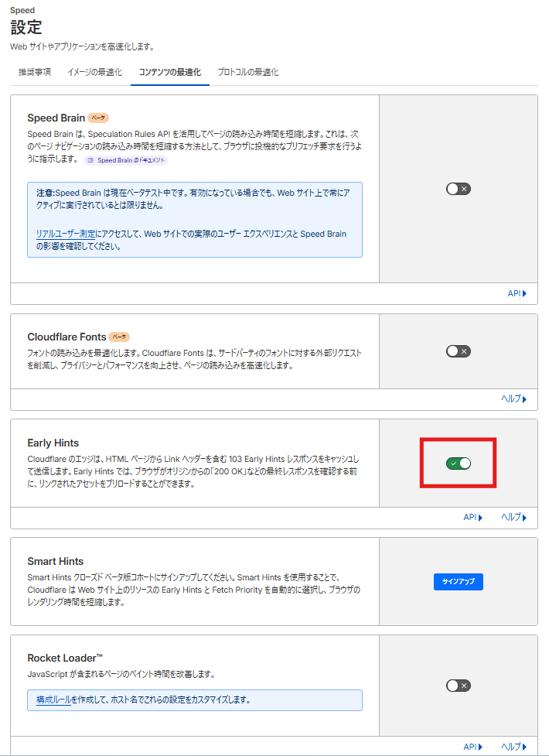549x756 pixels.
Task: Click the ベータ badge beside Cloudflare Fonts
Action: [x=119, y=337]
